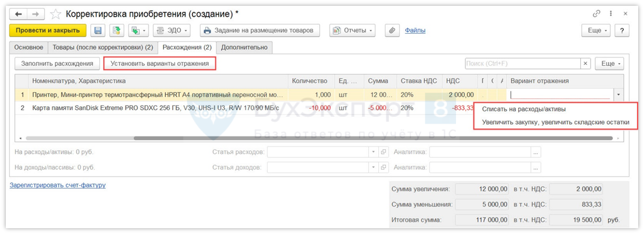Open the Статья расходов dropdown arrow
This screenshot has width=644, height=234.
(x=373, y=152)
